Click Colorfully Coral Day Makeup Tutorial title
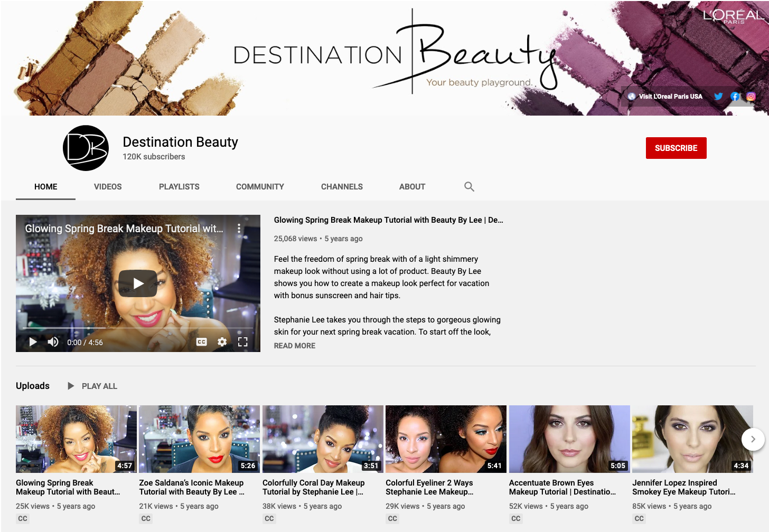The image size is (769, 532). pyautogui.click(x=314, y=487)
